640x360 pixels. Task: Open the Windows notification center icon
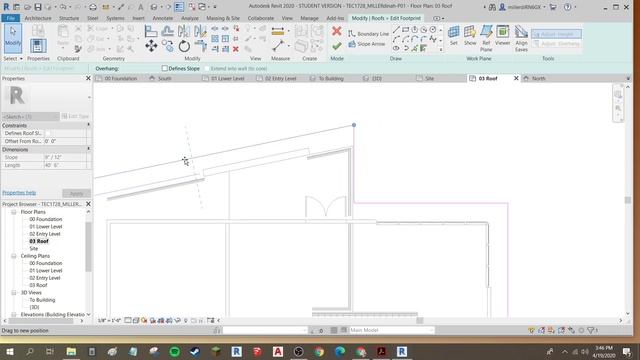[627, 351]
